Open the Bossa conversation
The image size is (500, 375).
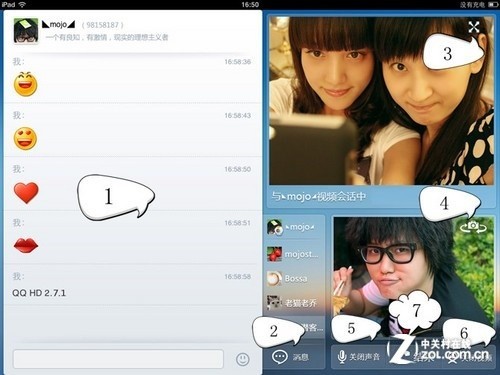click(294, 278)
